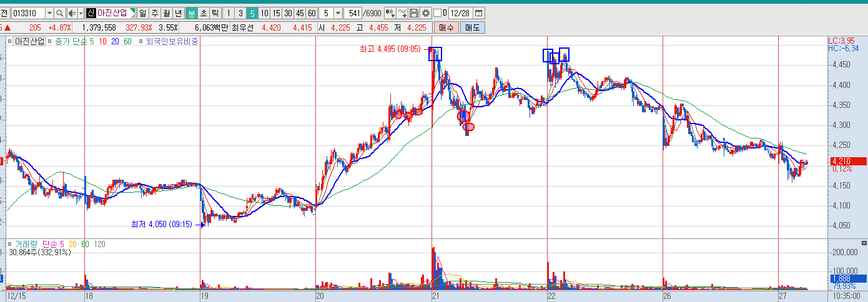This screenshot has height=302, width=868.
Task: Switch to weekly 주 chart period
Action: point(154,13)
